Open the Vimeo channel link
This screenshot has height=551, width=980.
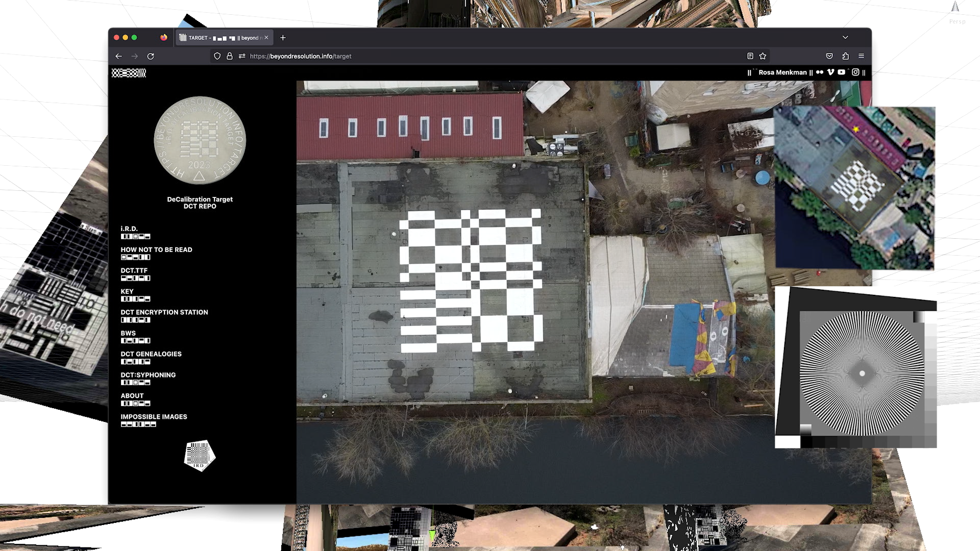click(831, 72)
